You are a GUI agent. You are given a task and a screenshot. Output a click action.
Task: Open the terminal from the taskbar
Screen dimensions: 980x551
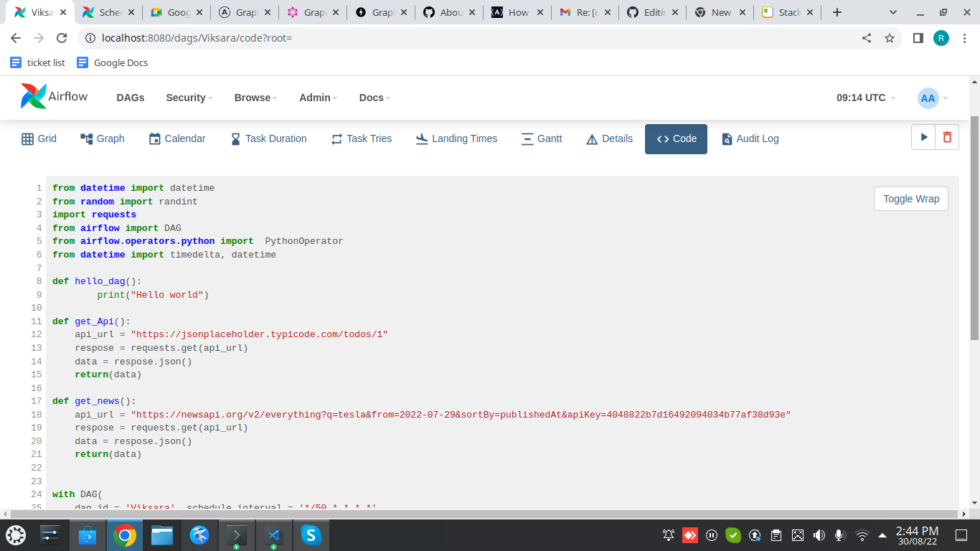(x=236, y=535)
